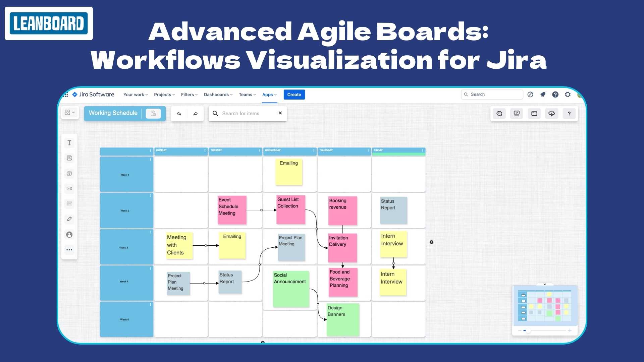The width and height of the screenshot is (644, 362).
Task: Open more tools via the ellipsis icon
Action: (69, 249)
